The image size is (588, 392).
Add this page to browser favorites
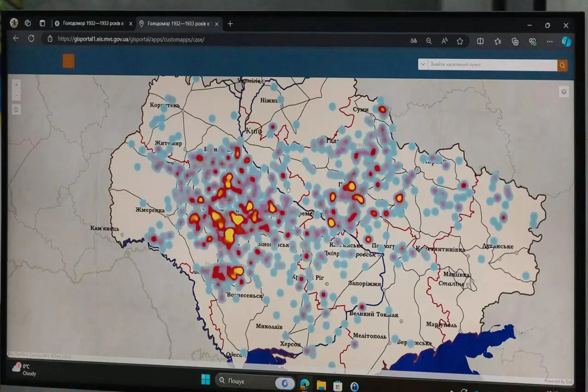click(x=460, y=41)
